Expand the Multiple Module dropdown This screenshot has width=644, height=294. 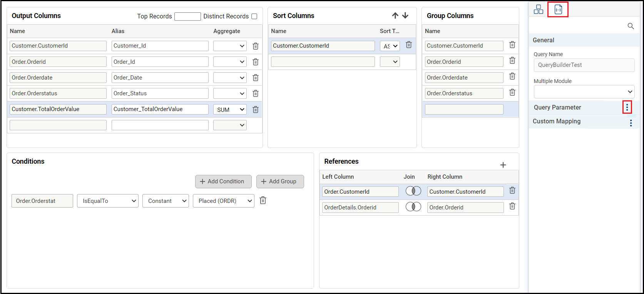584,92
